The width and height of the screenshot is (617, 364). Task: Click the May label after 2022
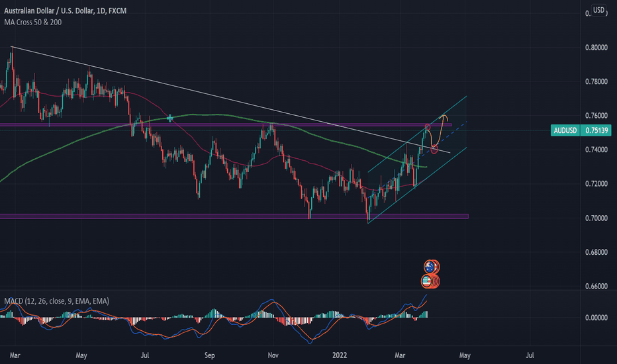coord(465,355)
